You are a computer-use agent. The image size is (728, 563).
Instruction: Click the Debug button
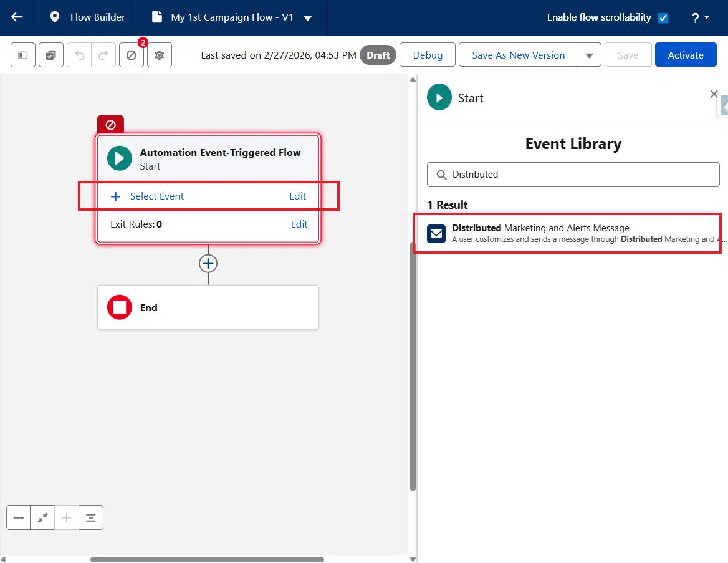point(428,55)
